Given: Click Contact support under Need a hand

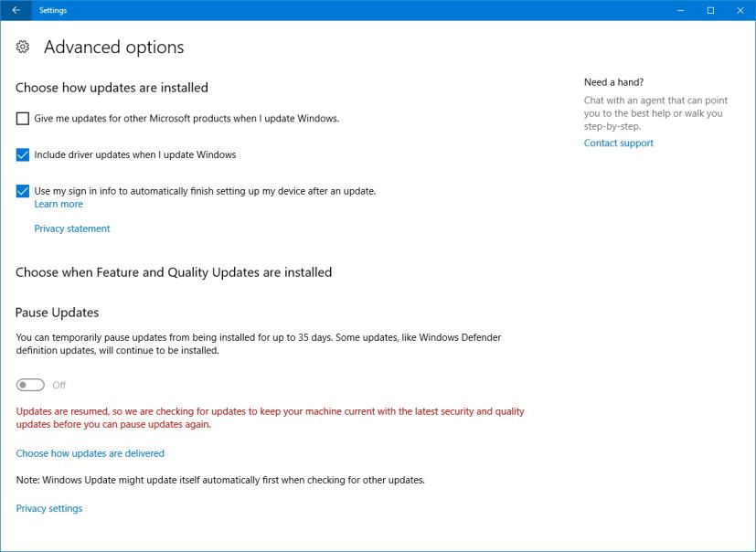Looking at the screenshot, I should tap(618, 143).
